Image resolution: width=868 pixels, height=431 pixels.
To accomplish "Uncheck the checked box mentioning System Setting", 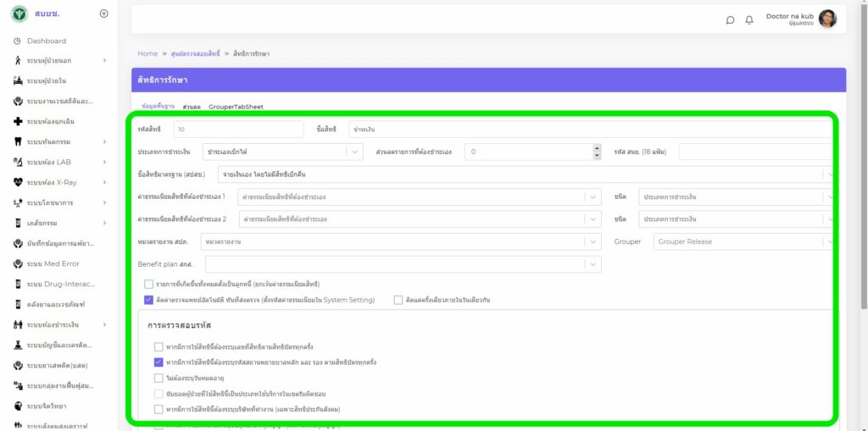I will pos(148,300).
